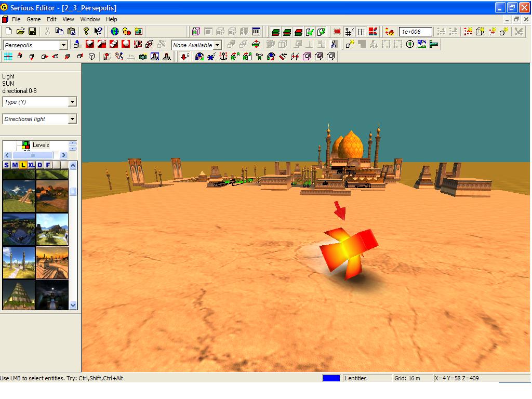This screenshot has height=399, width=532.
Task: Toggle the dotted grid display icon
Action: [362, 32]
